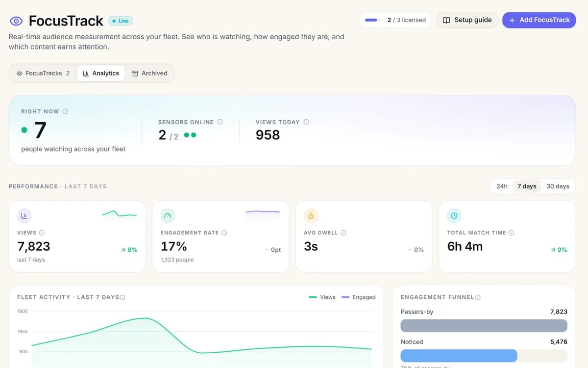The width and height of the screenshot is (588, 368).
Task: Go to the Archived tab
Action: click(x=150, y=73)
